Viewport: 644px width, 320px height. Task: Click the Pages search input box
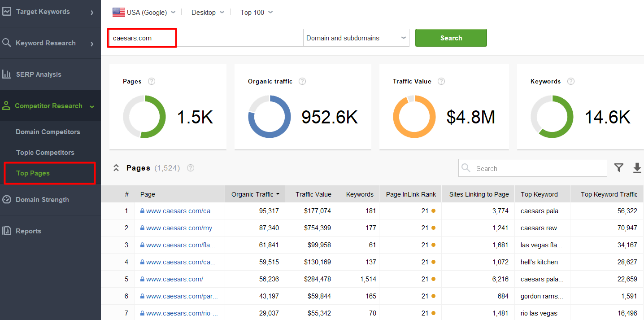click(x=532, y=168)
